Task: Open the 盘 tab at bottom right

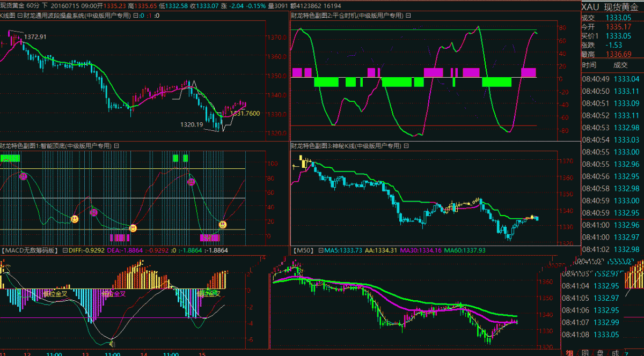Action: pyautogui.click(x=601, y=353)
